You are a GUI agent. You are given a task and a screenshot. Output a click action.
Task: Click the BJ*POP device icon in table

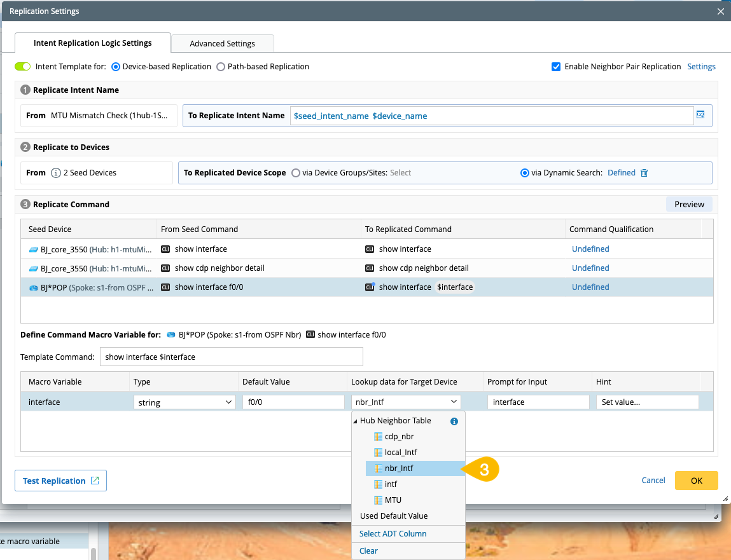click(34, 288)
